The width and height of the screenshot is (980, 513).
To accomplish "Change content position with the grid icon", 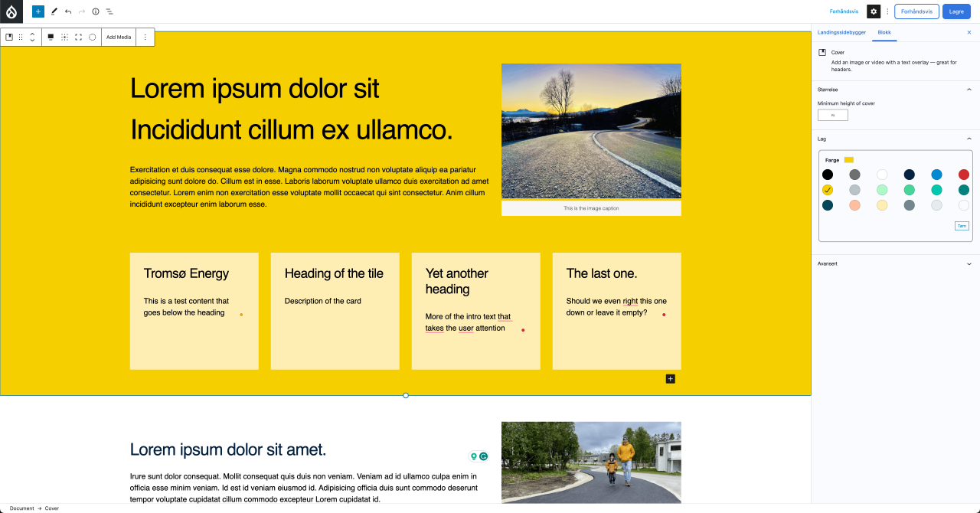I will coord(64,37).
